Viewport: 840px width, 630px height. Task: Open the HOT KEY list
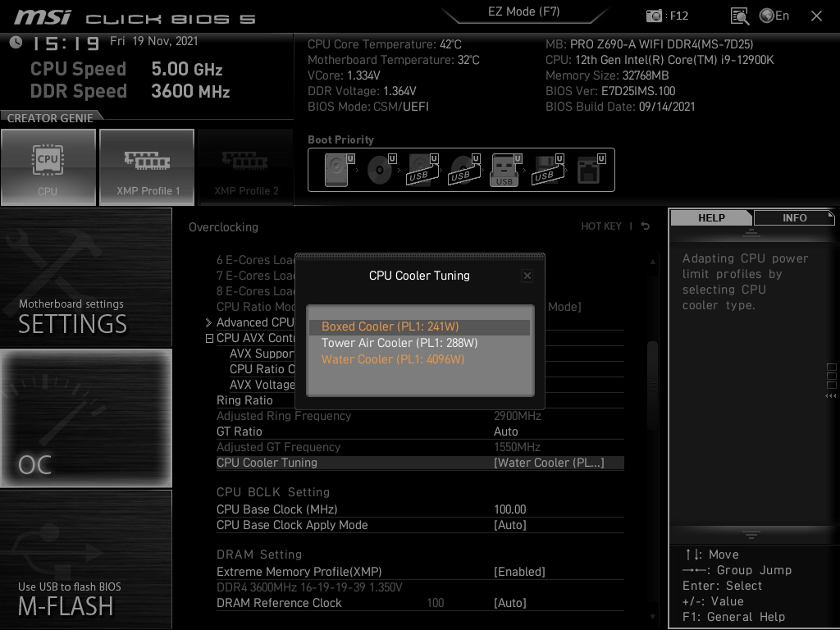pyautogui.click(x=601, y=226)
